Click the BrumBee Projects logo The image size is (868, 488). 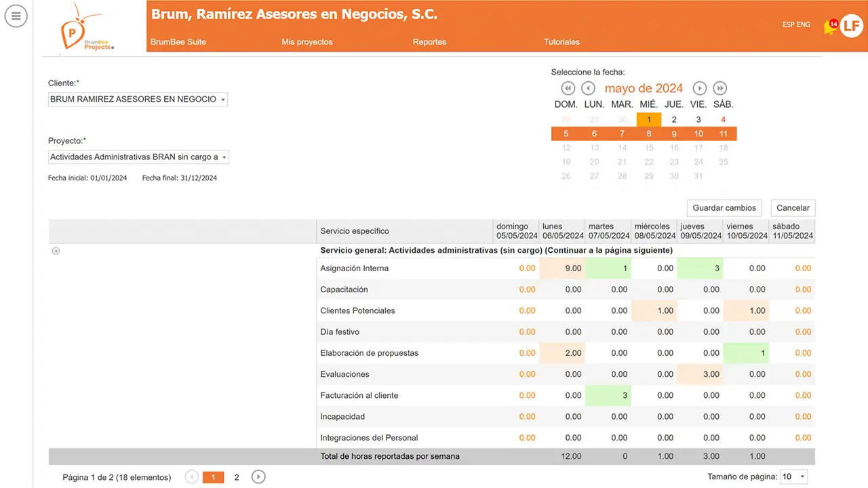click(87, 28)
